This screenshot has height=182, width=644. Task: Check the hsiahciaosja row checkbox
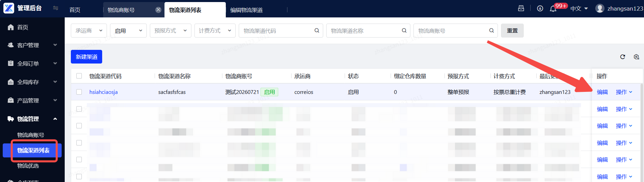click(x=79, y=92)
